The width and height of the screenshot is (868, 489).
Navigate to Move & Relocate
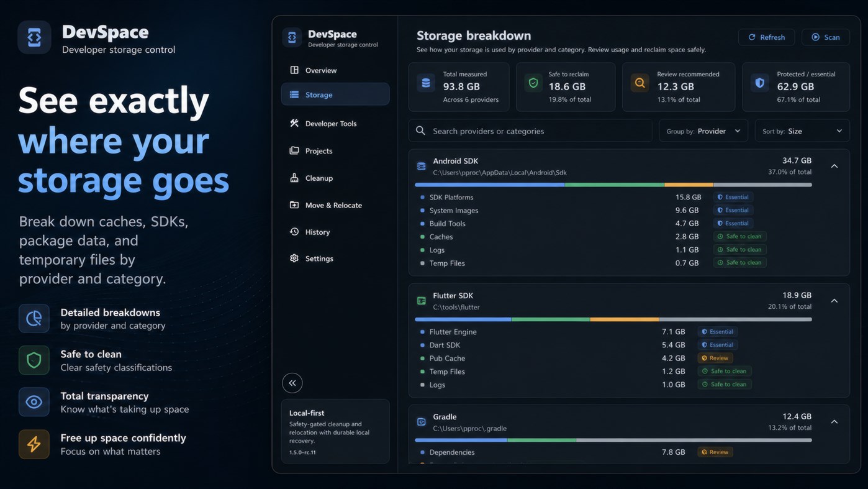coord(335,205)
